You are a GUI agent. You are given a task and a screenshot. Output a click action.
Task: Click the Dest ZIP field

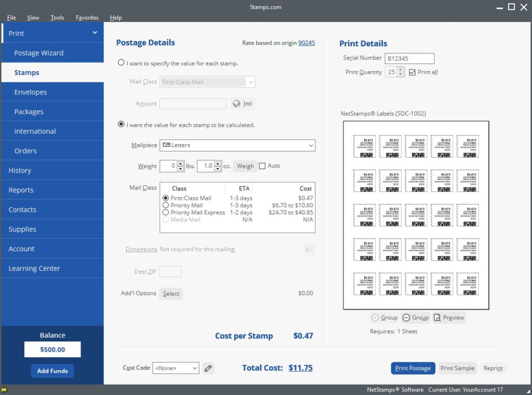tap(170, 271)
